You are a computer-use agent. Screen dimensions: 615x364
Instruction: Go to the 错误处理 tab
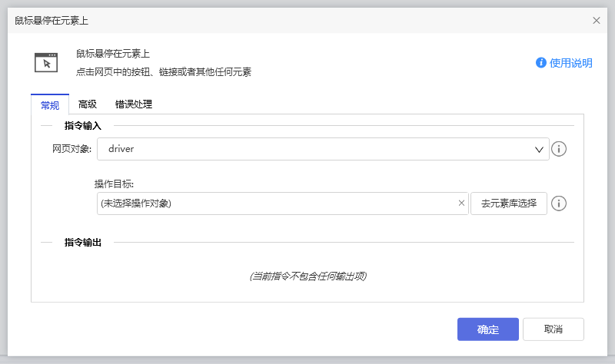pos(134,104)
